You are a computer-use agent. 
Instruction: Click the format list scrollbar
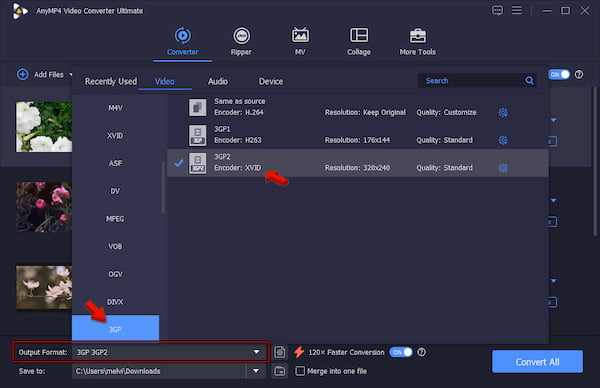163,187
